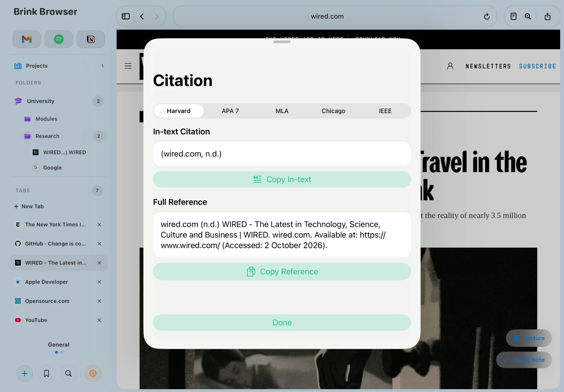Go forward with the right chevron

click(x=157, y=16)
